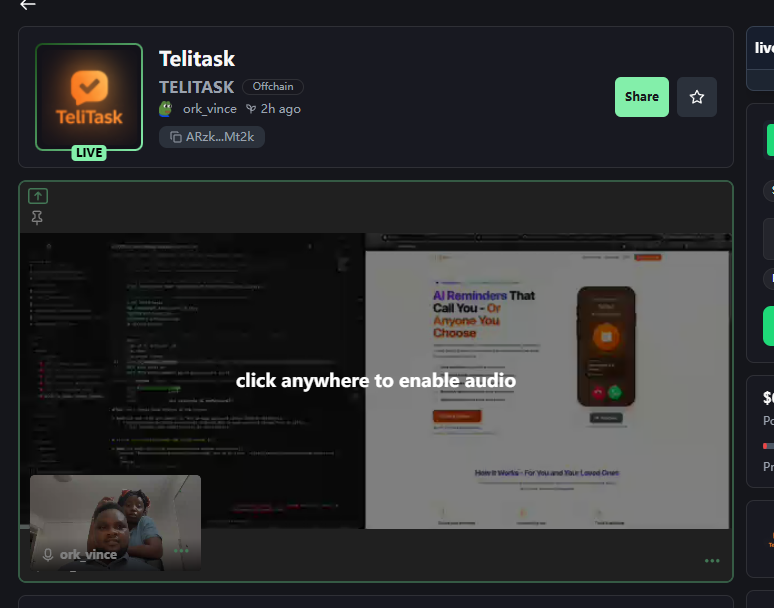Click the ork_vince webcam thumbnail
The height and width of the screenshot is (608, 774).
116,523
